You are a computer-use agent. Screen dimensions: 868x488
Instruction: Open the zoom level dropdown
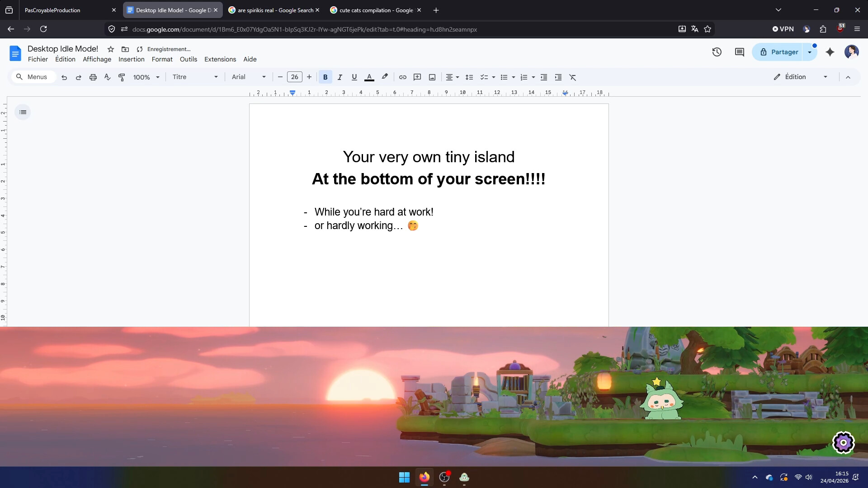pos(146,77)
